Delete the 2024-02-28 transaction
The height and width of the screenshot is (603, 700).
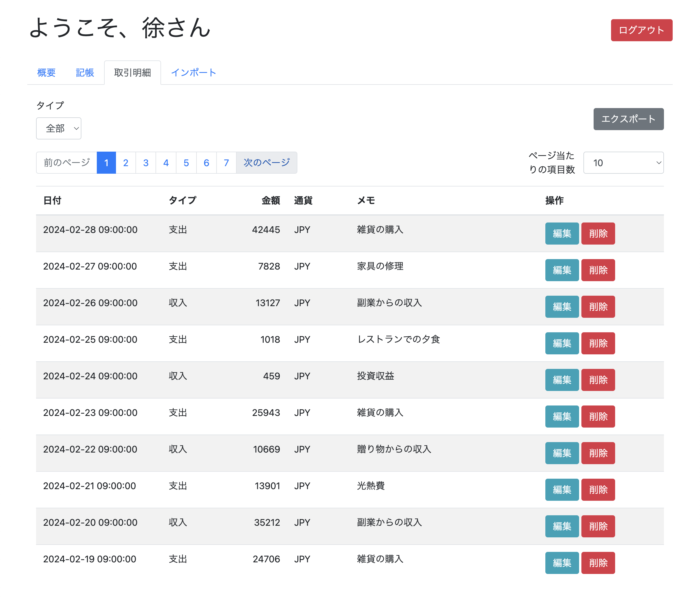(598, 233)
